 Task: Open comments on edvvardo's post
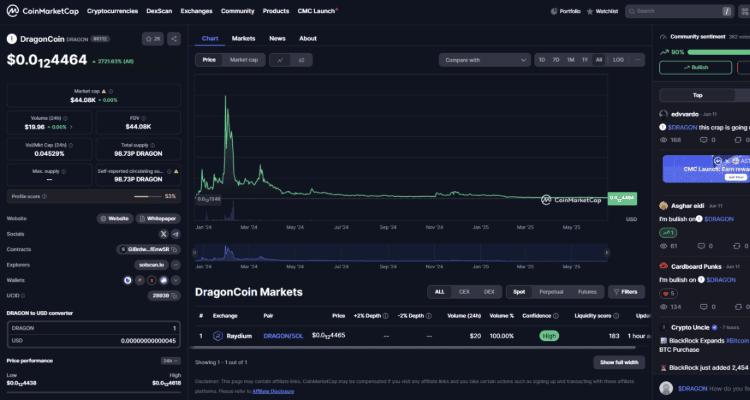pyautogui.click(x=707, y=140)
